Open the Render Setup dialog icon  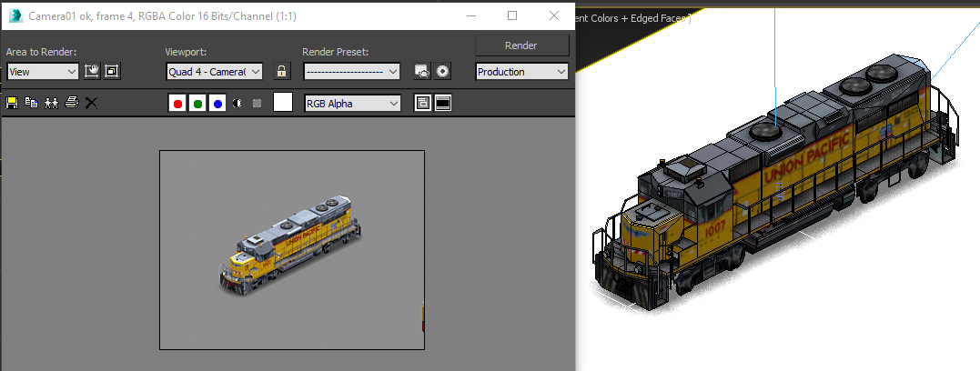click(x=422, y=71)
